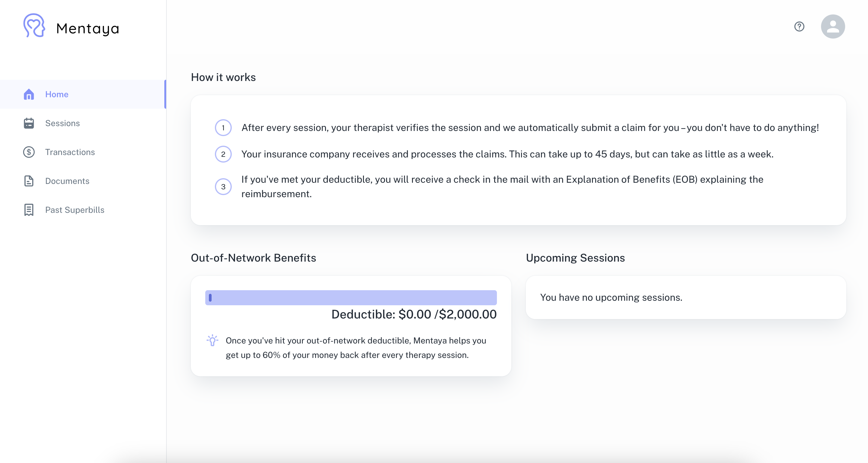This screenshot has height=463, width=868.
Task: Click the Mentaya head logo icon
Action: pos(34,26)
